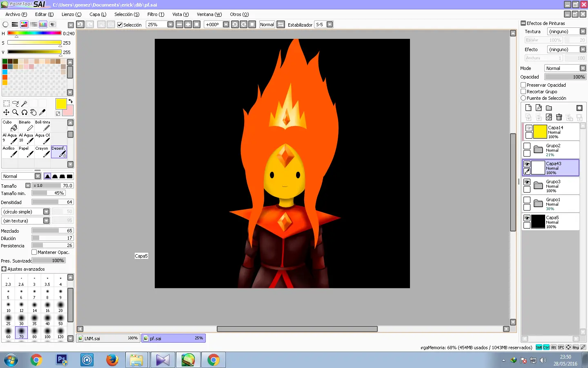
Task: Add a layer mask
Action: 579,108
